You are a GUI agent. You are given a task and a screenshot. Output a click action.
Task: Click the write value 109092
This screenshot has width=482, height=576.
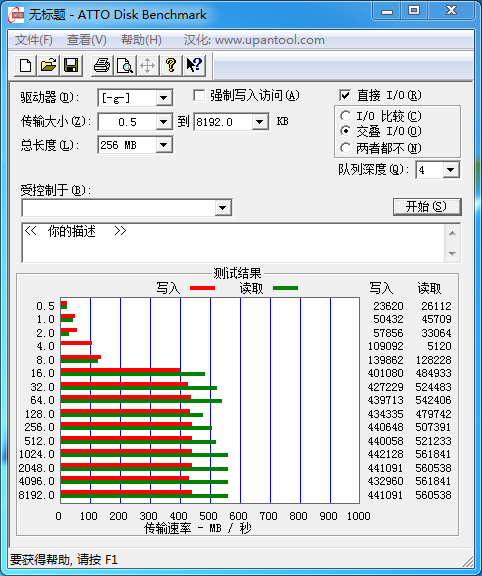click(385, 346)
